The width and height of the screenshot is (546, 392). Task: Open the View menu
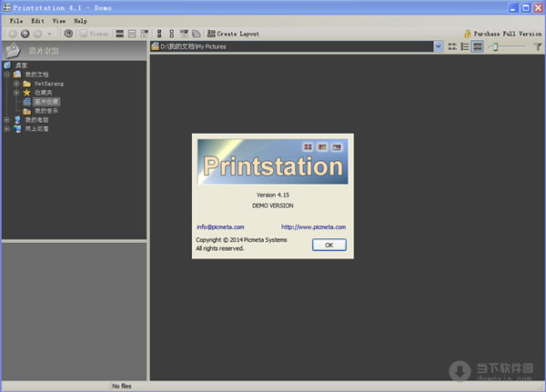pos(59,21)
